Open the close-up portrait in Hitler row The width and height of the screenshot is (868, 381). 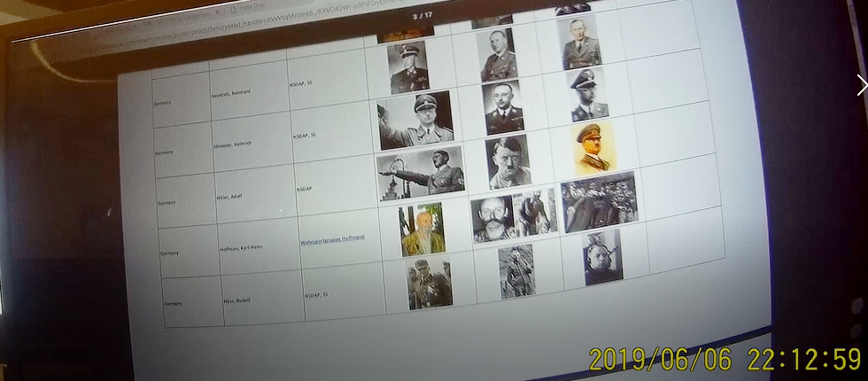pos(508,161)
